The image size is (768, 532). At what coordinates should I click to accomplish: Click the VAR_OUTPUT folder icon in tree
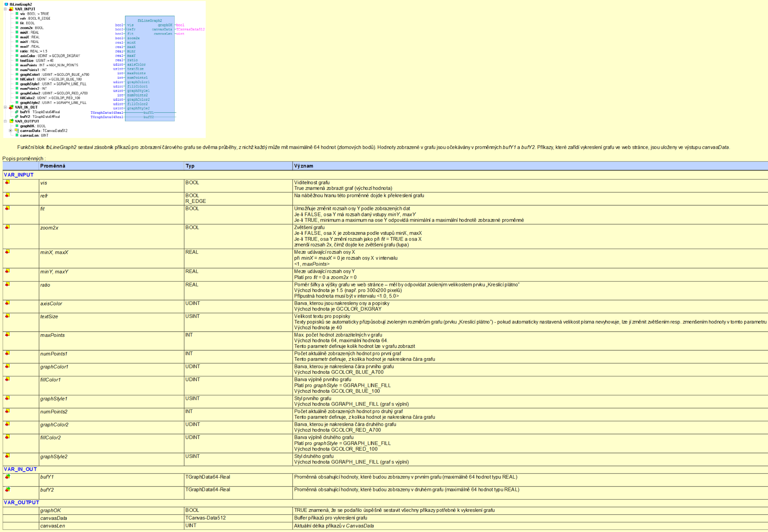click(11, 121)
